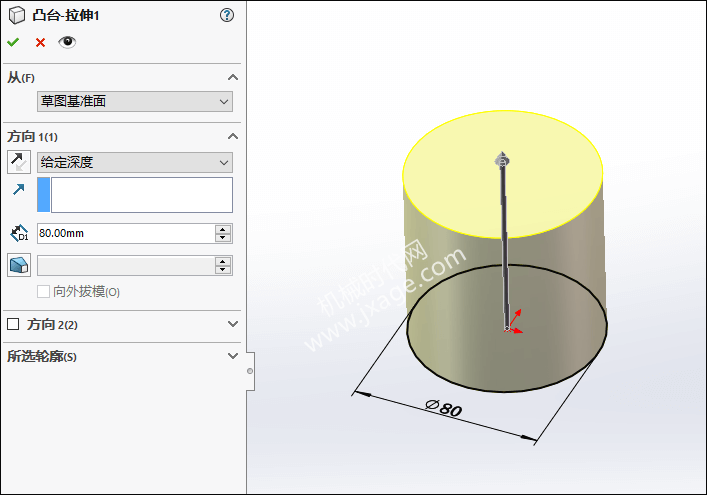
Task: Select the Ø80 diameter dimension
Action: coord(444,408)
